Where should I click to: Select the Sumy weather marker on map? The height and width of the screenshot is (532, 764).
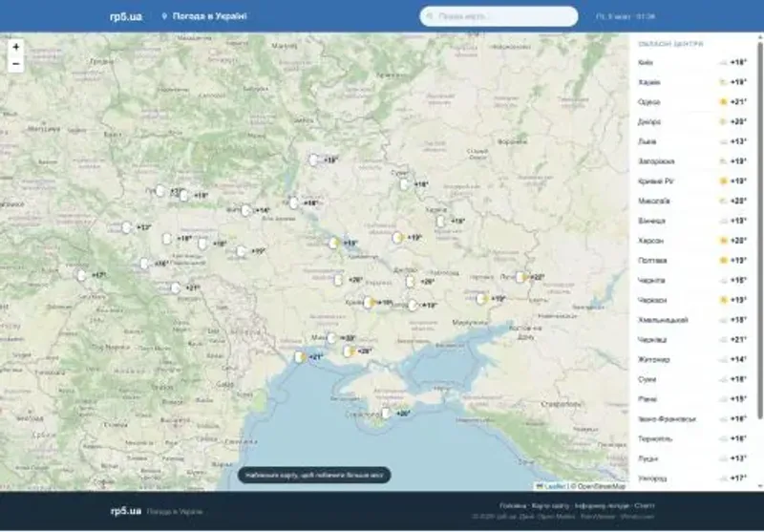(x=414, y=184)
